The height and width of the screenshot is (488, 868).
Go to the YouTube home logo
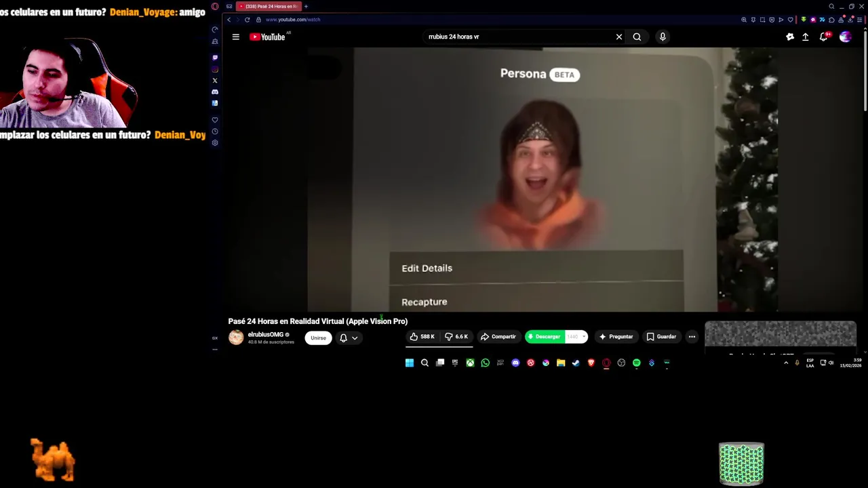point(267,37)
